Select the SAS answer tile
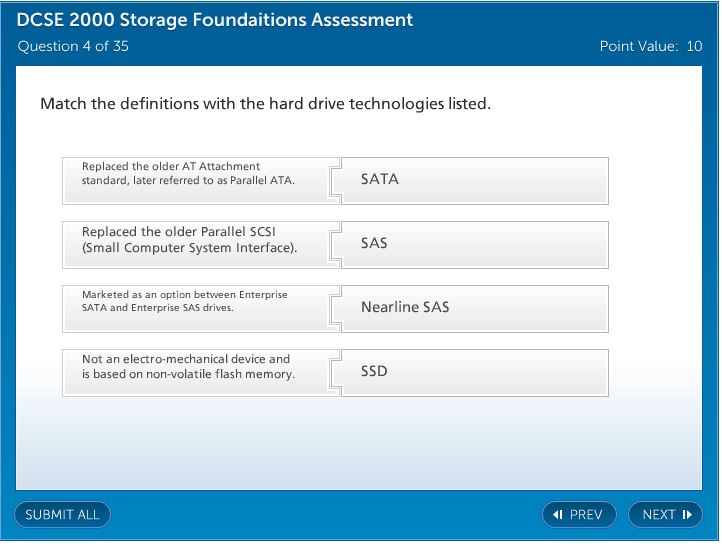This screenshot has height=548, width=722. pos(475,244)
